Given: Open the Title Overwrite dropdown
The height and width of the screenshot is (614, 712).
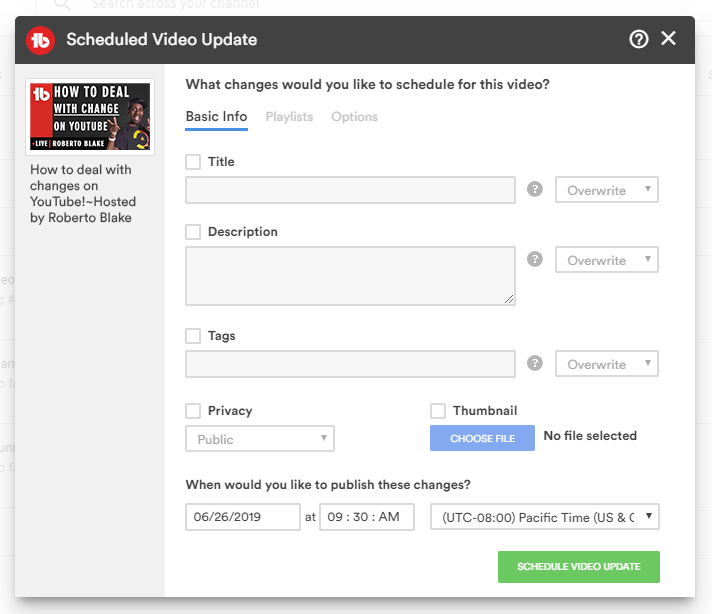Looking at the screenshot, I should (x=607, y=190).
